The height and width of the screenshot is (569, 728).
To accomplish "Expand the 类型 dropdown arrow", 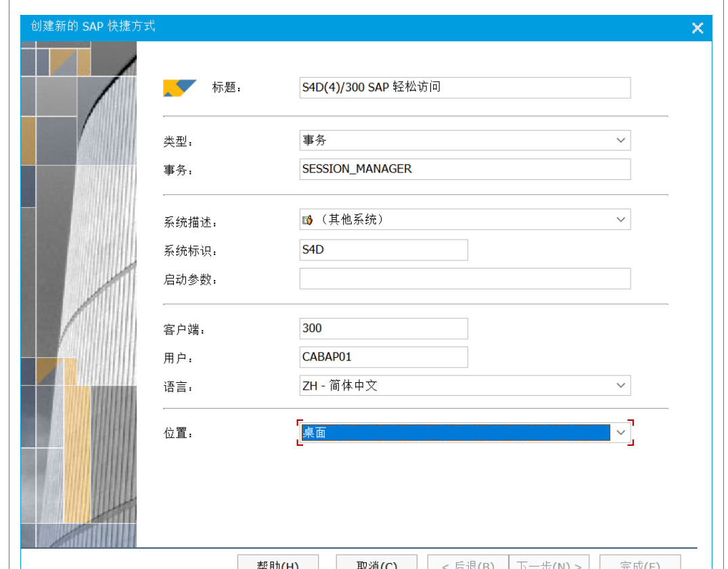I will coord(620,140).
